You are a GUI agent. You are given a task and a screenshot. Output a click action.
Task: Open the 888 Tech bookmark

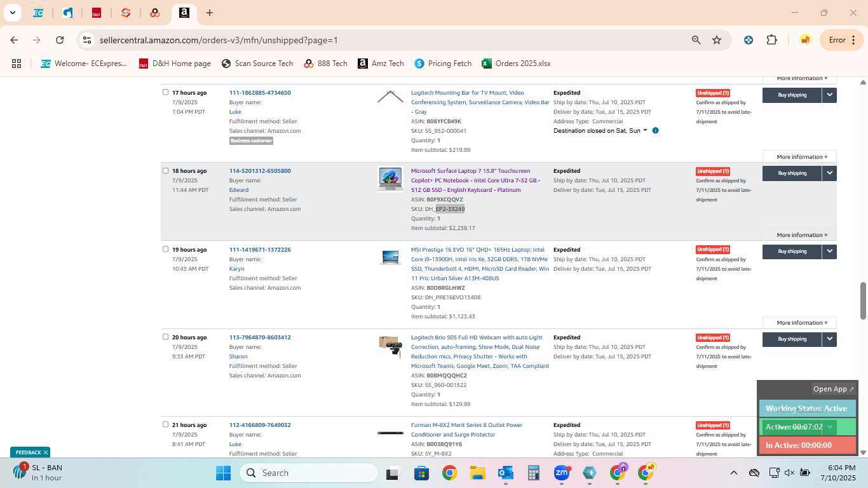coord(325,64)
